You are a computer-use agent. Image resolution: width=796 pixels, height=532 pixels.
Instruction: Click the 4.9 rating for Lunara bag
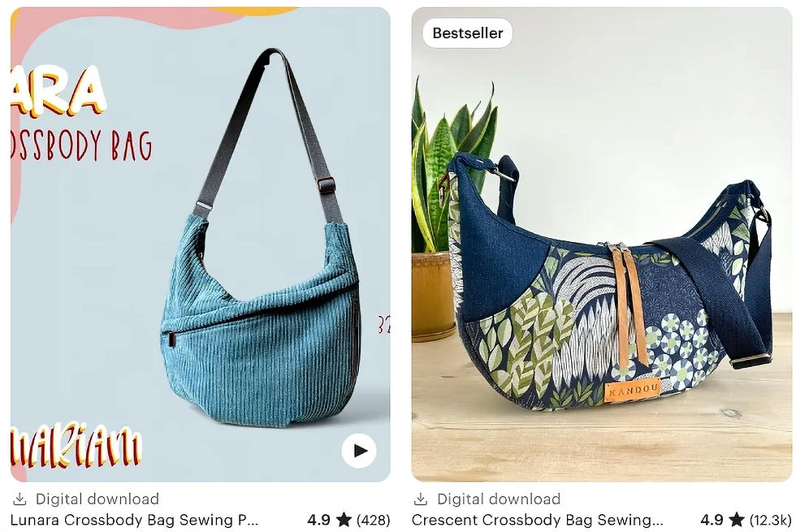[x=319, y=520]
